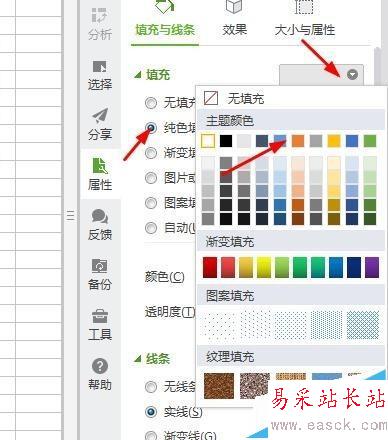Click the 选择 (Select) sidebar icon
The width and height of the screenshot is (388, 440).
[100, 75]
